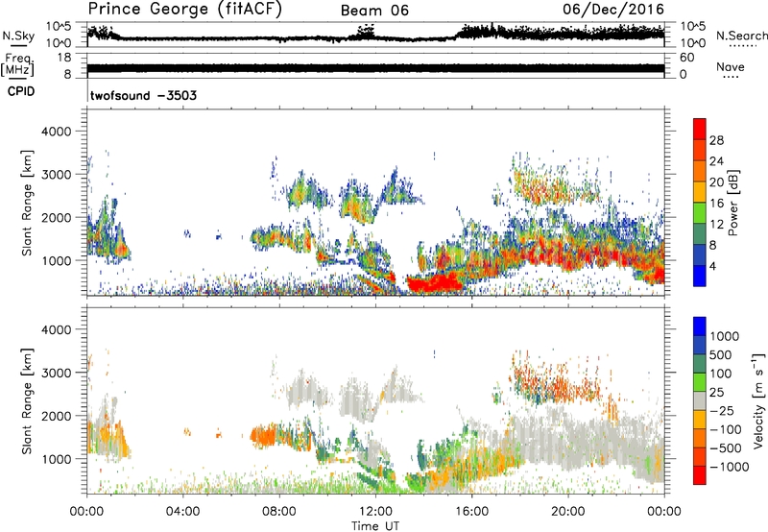
Task: Click the '1000' tick of the velocity panel
Action: pos(56,458)
